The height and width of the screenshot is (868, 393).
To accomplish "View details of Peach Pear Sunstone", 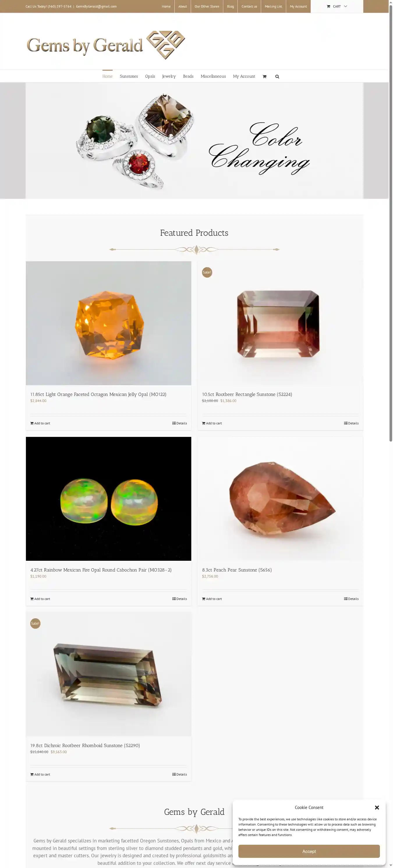I will coord(351,599).
